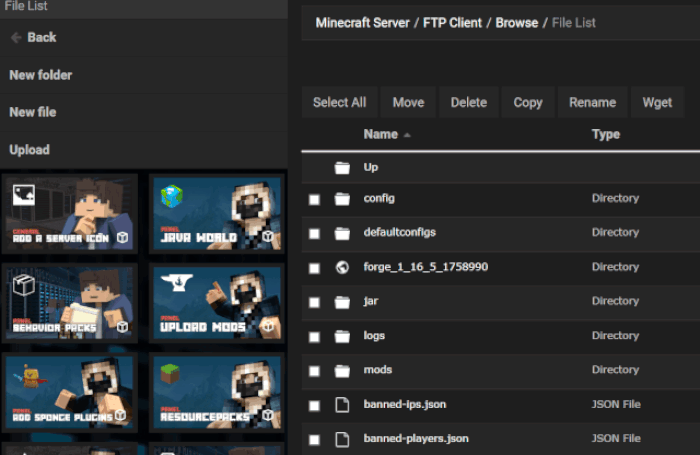This screenshot has height=455, width=700.
Task: Go Back via the sidebar Back item
Action: pos(144,38)
